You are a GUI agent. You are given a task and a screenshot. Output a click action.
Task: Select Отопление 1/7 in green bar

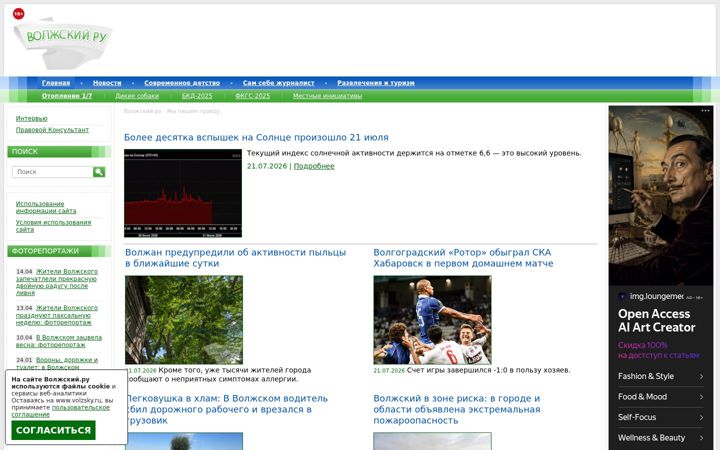[x=67, y=96]
